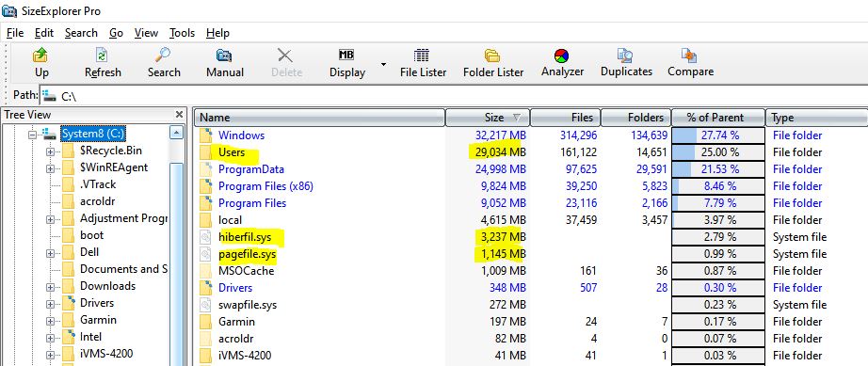This screenshot has height=366, width=868.
Task: Expand the $WinREAgent tree node
Action: pos(51,168)
